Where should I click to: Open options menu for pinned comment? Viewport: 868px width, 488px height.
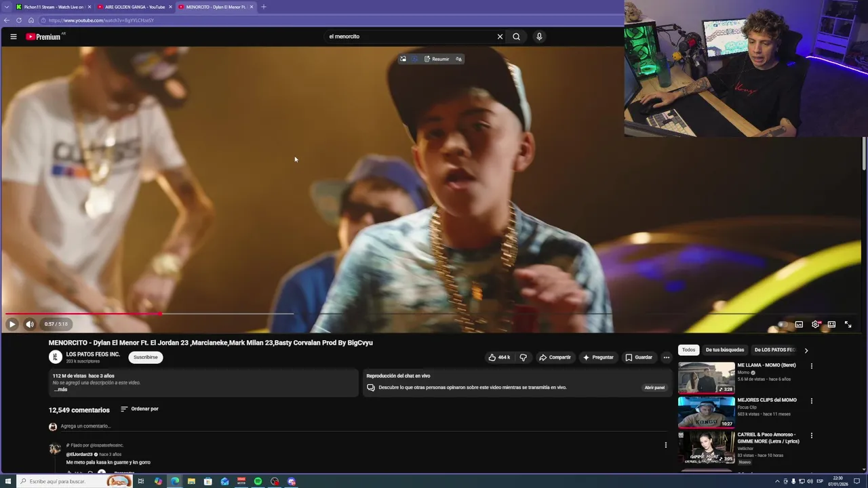coord(665,445)
